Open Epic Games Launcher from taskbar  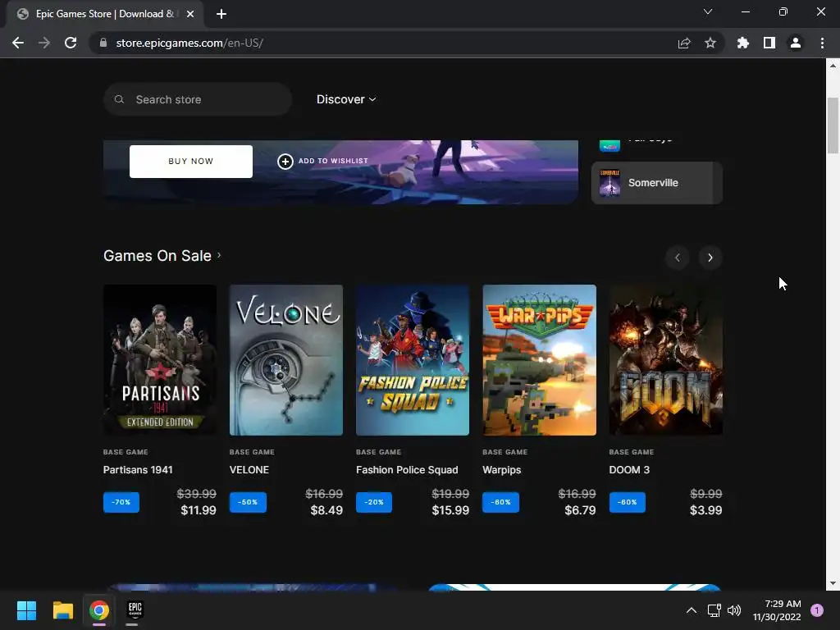pyautogui.click(x=135, y=610)
